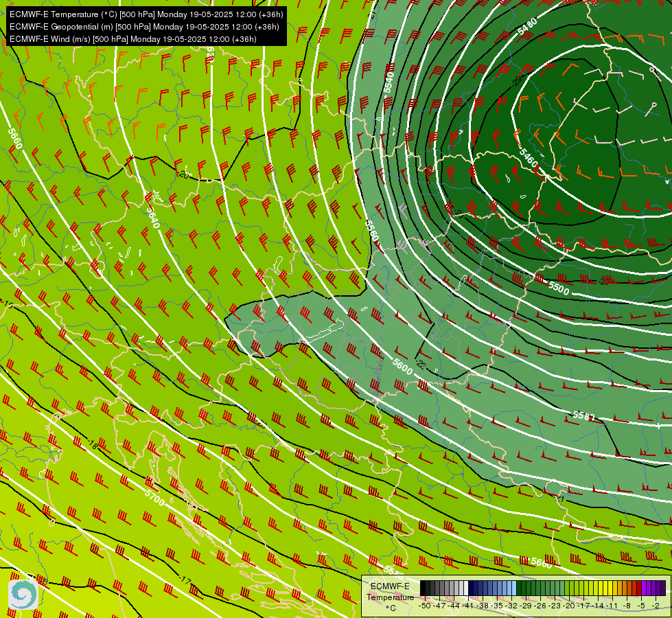Image resolution: width=672 pixels, height=618 pixels.
Task: Click the -41 tick label in the legend
Action: (x=469, y=606)
